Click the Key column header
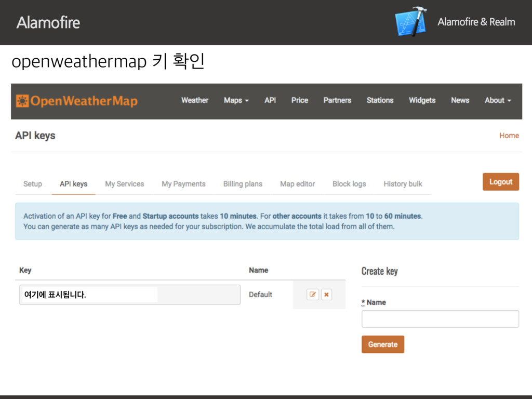The image size is (532, 399). [25, 270]
